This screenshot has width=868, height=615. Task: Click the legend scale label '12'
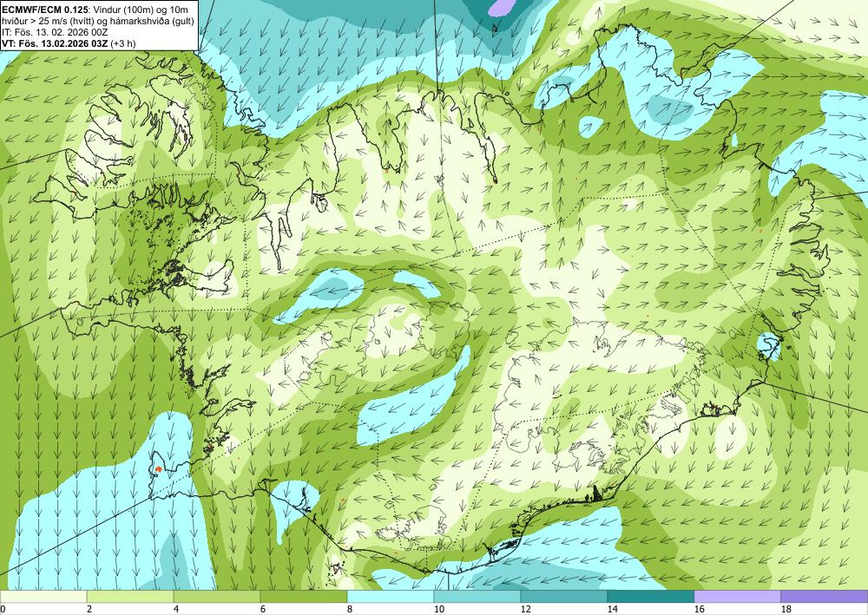pos(526,610)
